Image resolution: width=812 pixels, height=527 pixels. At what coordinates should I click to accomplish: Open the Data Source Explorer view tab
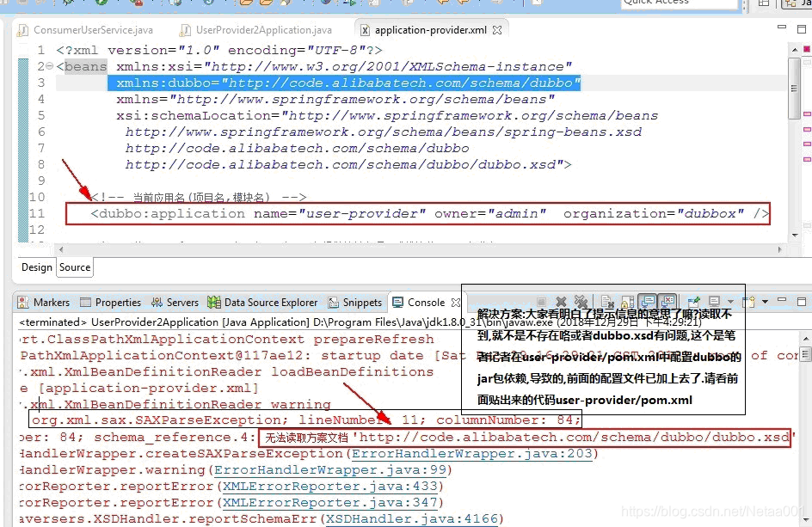(x=262, y=303)
